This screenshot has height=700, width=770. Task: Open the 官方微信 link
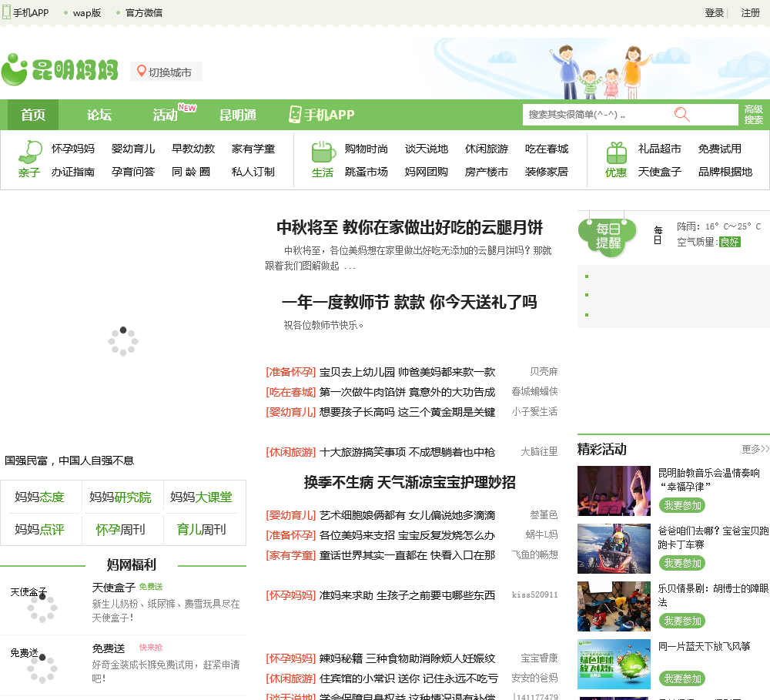click(144, 13)
